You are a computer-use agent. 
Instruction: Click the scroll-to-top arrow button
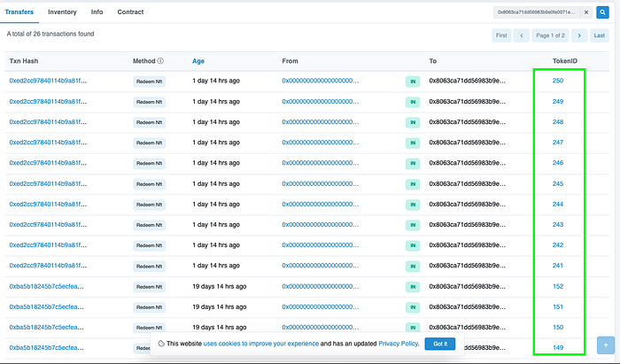pyautogui.click(x=605, y=345)
